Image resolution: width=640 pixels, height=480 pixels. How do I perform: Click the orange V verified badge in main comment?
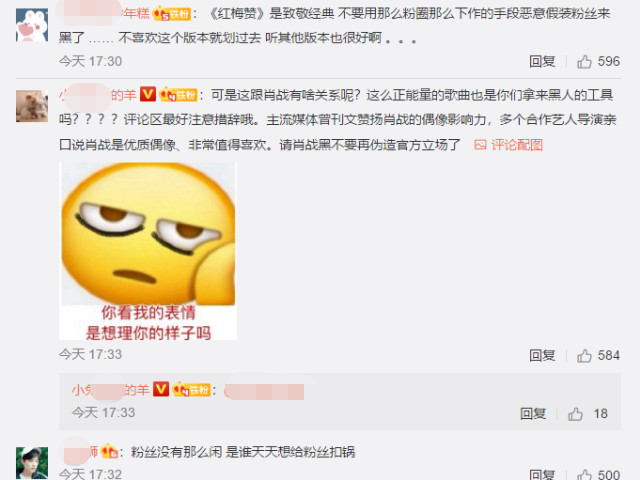[x=148, y=95]
